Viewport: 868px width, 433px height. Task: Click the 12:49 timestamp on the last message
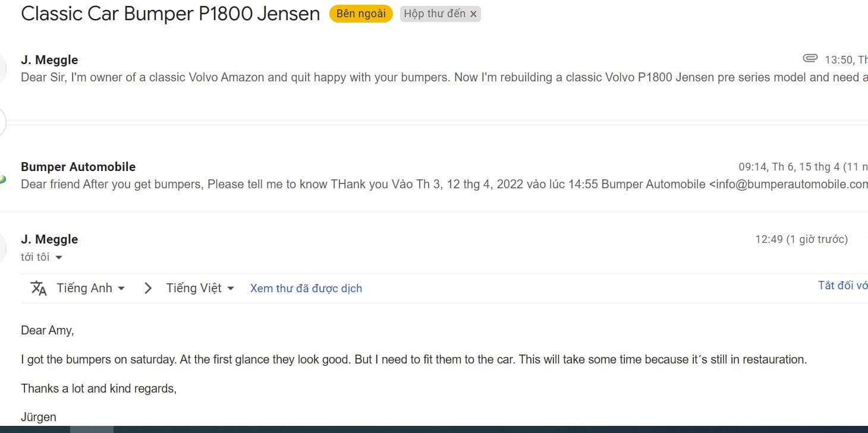(801, 239)
